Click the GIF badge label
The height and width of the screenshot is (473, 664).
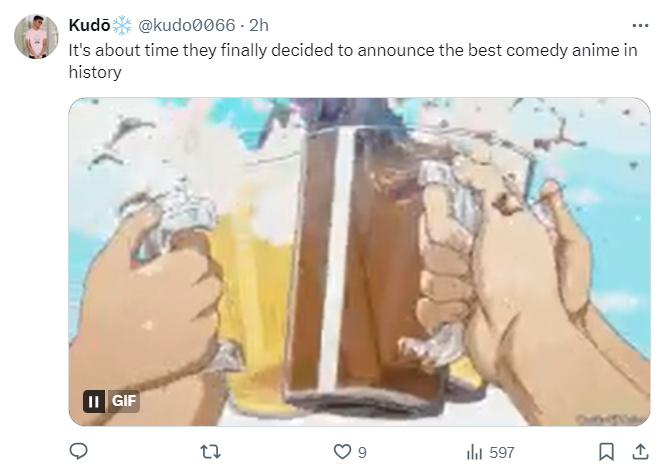123,401
